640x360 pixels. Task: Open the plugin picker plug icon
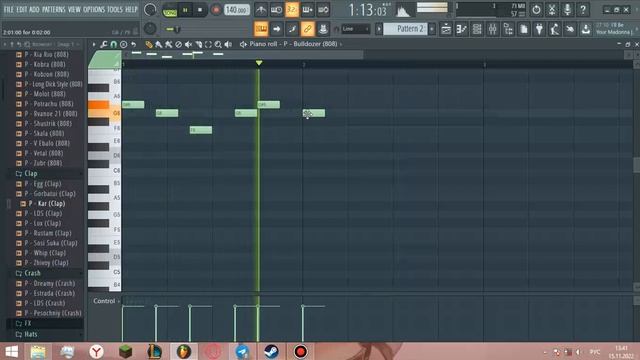pyautogui.click(x=539, y=29)
